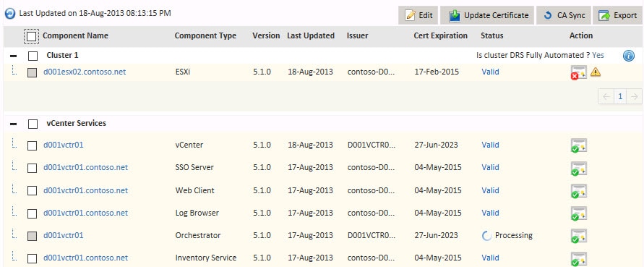Click Valid status on Inventory Service row

pyautogui.click(x=490, y=258)
